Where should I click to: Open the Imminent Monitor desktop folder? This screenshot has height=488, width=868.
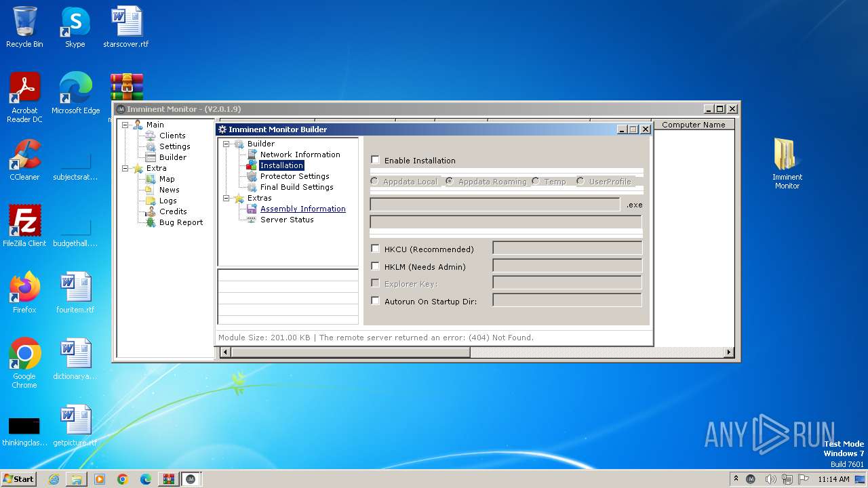(x=787, y=164)
